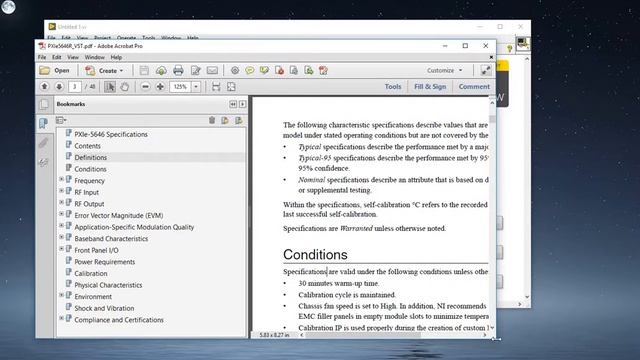640x360 pixels.
Task: Zoom out with the minus button
Action: click(x=146, y=87)
